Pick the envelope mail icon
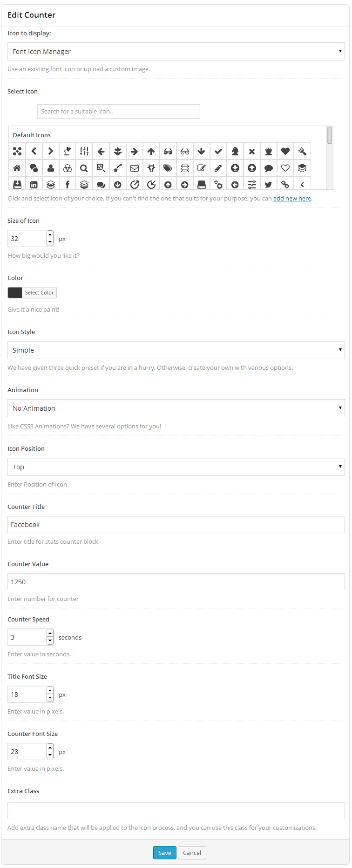 coord(135,168)
